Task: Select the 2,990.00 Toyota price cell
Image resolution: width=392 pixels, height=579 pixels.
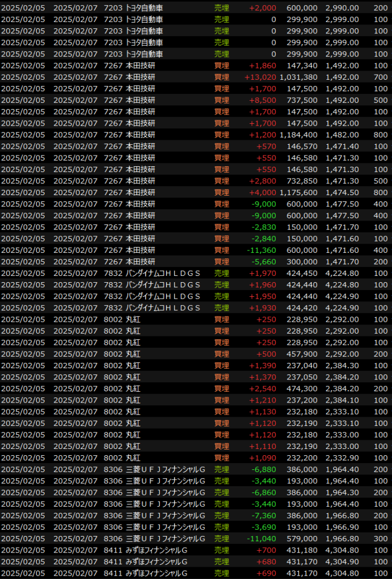Action: point(342,8)
